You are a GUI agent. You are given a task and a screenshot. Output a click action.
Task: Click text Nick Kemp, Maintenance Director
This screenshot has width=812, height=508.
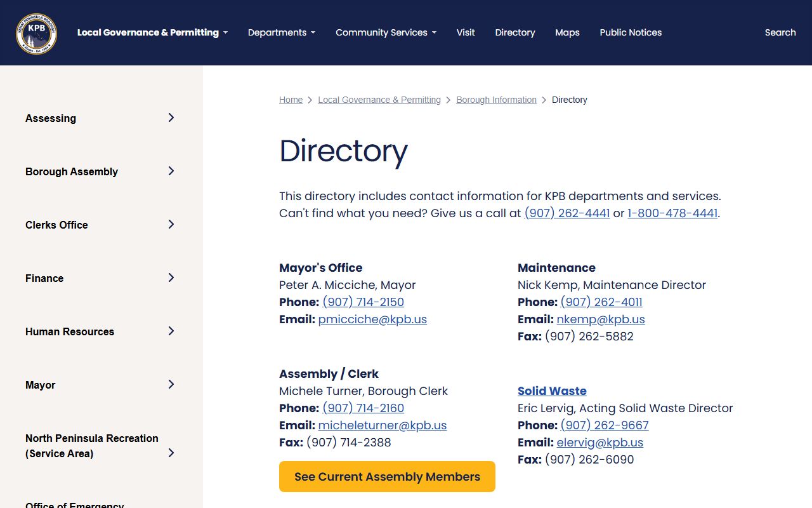[x=612, y=285]
